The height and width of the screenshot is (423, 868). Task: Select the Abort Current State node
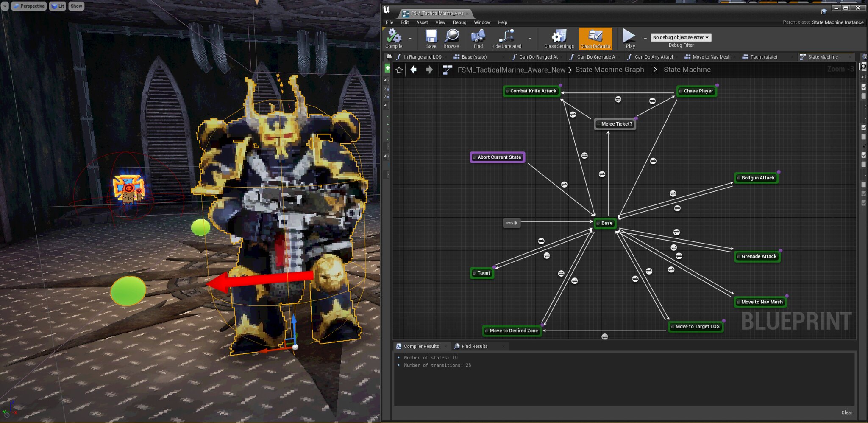[x=498, y=157]
